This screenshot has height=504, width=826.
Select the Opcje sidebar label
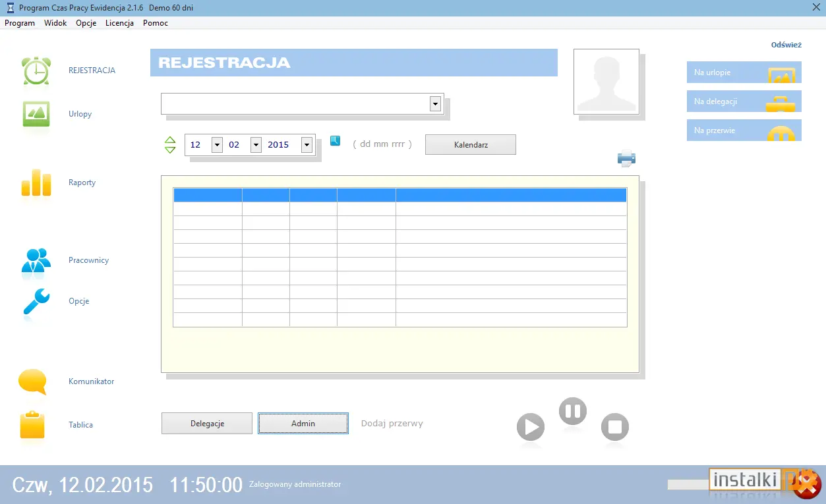[x=79, y=301]
